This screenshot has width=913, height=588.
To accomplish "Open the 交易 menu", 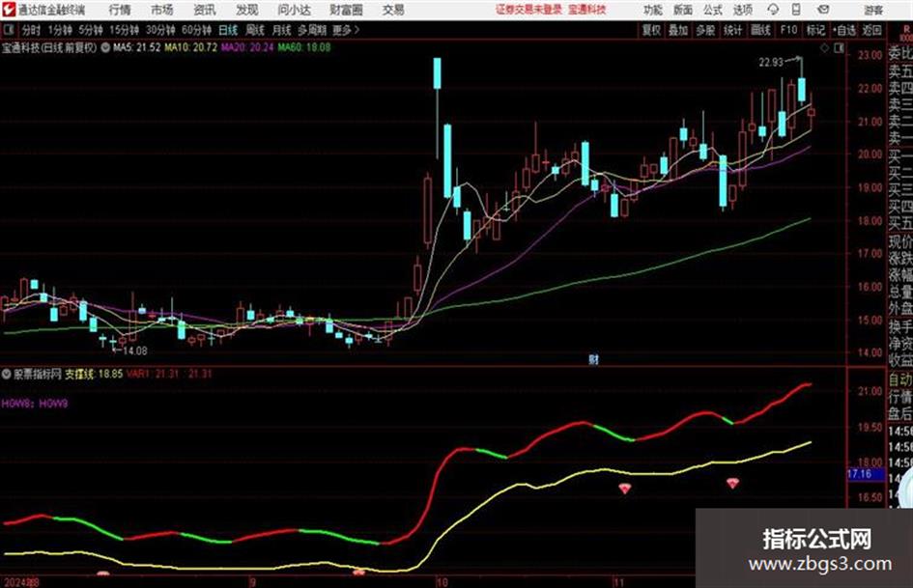I will [393, 10].
